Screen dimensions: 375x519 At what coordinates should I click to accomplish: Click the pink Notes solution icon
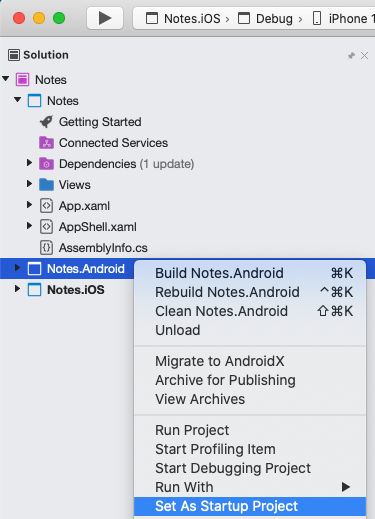coord(22,80)
